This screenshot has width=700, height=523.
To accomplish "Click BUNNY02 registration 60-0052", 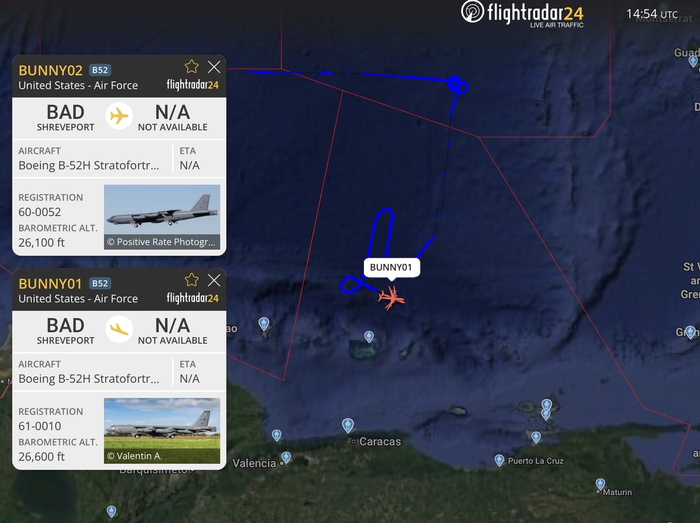I will [40, 212].
